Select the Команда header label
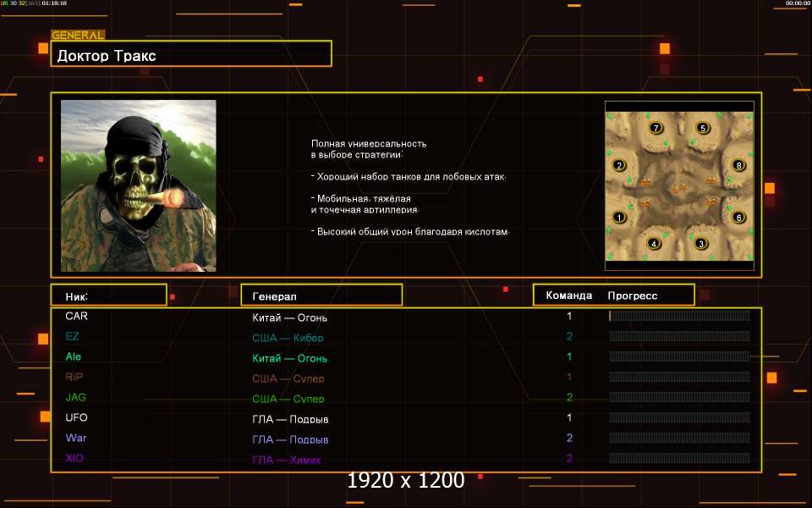 pyautogui.click(x=568, y=295)
